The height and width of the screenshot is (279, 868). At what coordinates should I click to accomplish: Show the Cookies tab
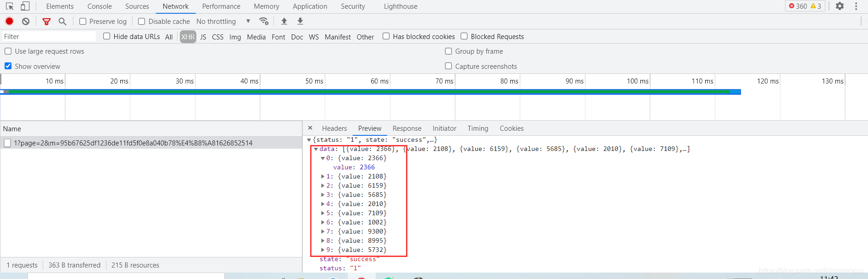pyautogui.click(x=512, y=128)
